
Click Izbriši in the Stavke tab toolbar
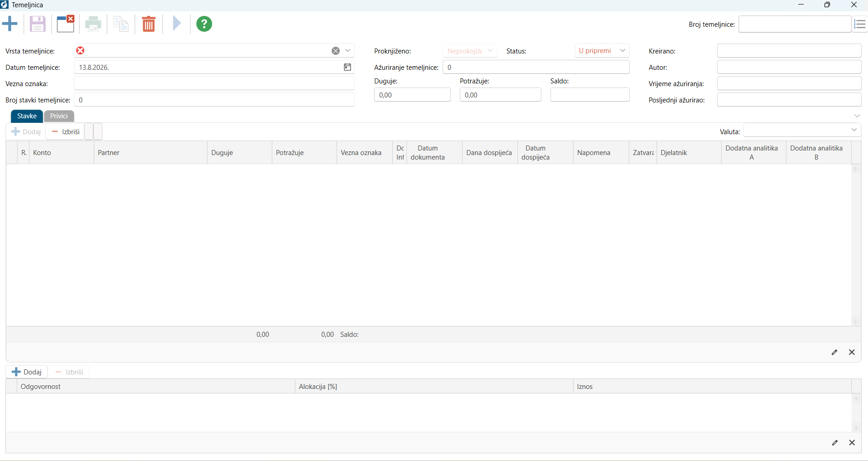click(65, 131)
